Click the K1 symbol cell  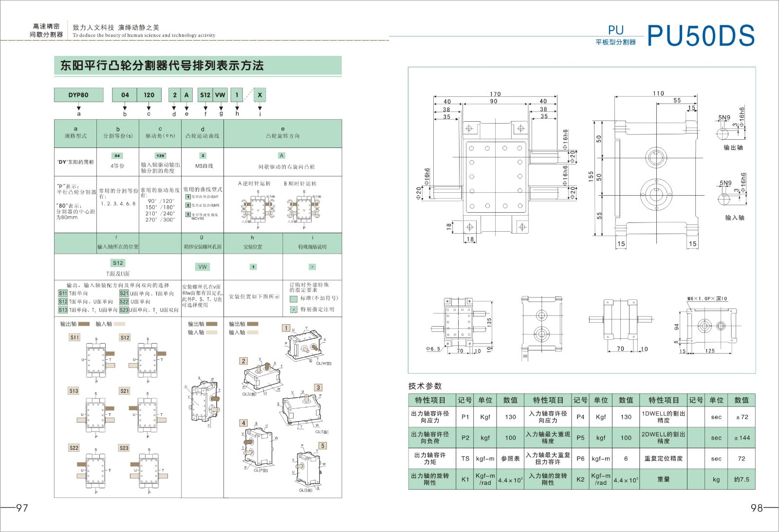[x=465, y=479]
